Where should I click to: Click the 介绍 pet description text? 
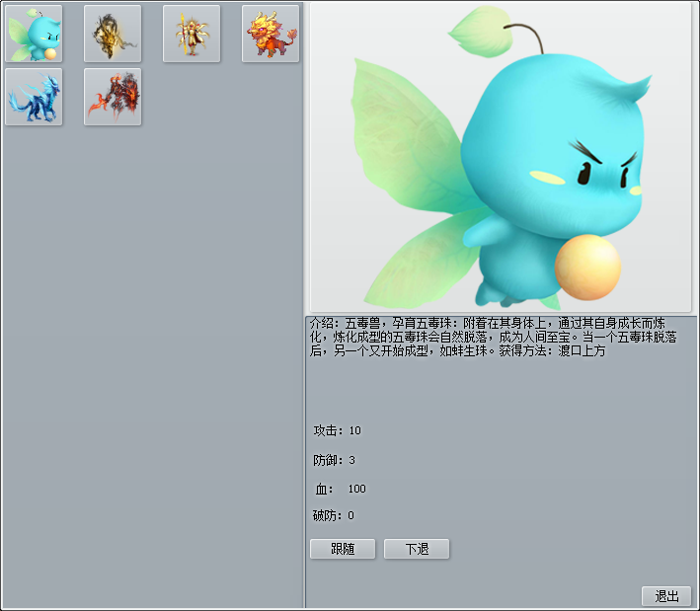pyautogui.click(x=494, y=337)
